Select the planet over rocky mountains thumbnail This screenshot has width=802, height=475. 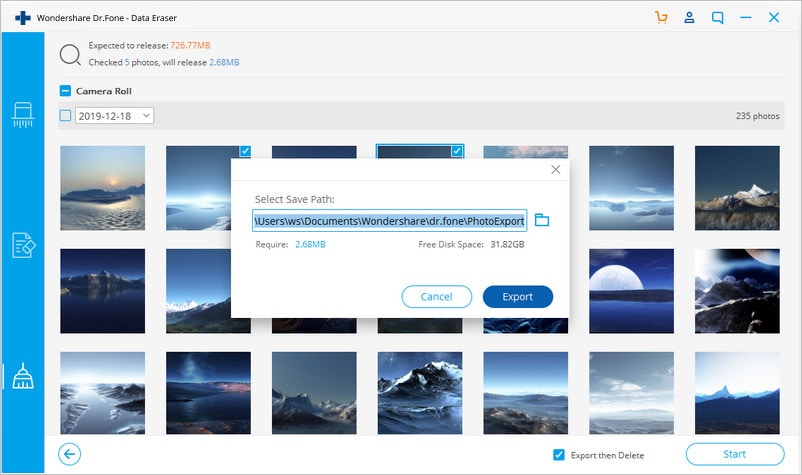coord(737,291)
